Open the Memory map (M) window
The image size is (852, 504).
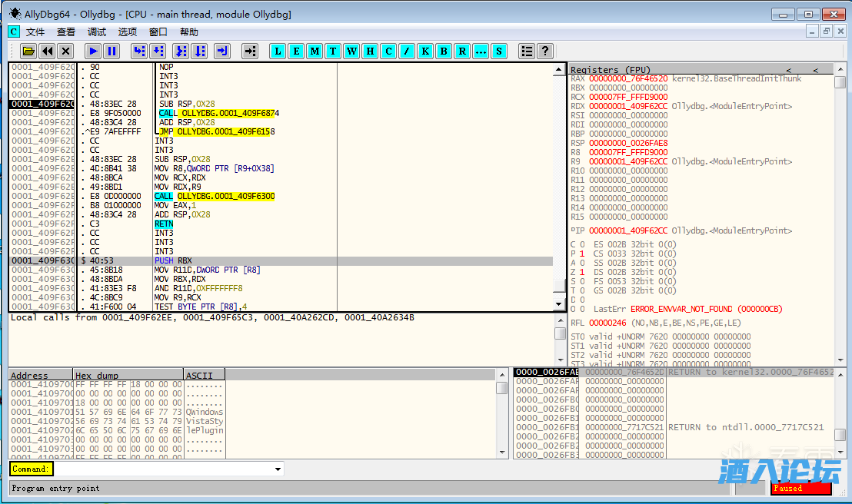(315, 51)
